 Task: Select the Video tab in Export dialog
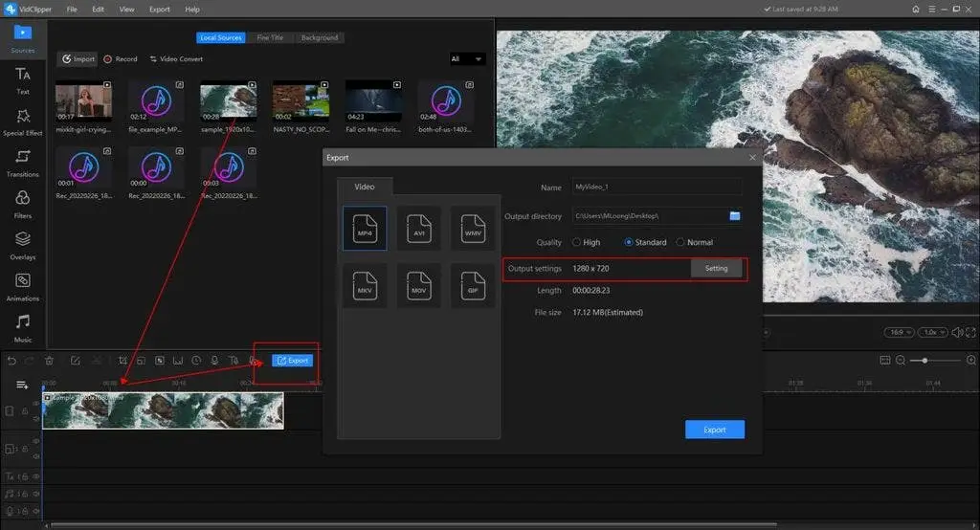[365, 187]
